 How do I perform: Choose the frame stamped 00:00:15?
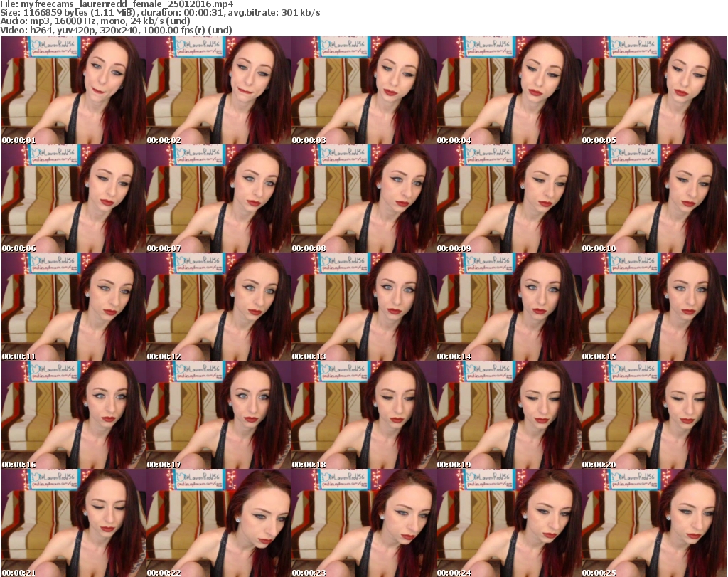tap(654, 307)
